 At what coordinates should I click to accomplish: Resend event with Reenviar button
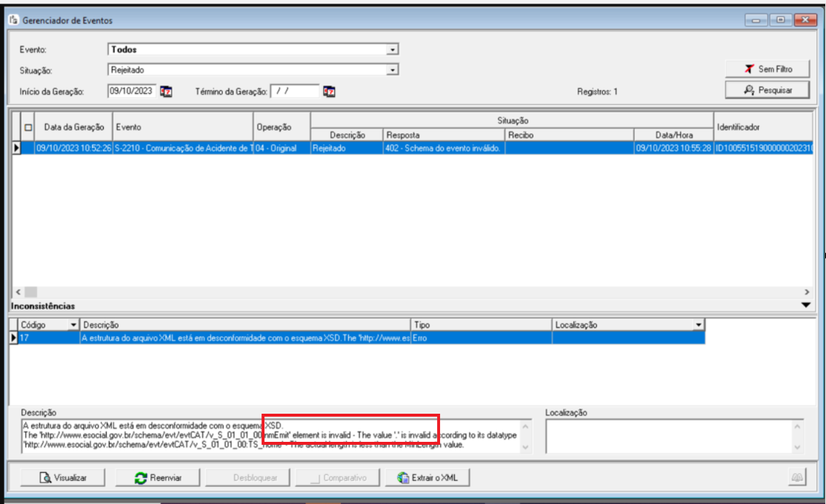(x=158, y=478)
